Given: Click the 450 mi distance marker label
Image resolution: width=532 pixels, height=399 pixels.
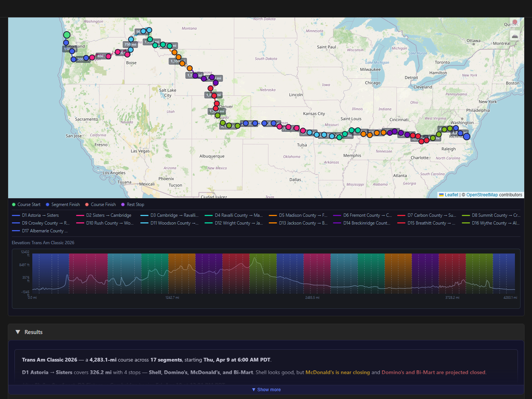Looking at the screenshot, I should (x=101, y=56).
